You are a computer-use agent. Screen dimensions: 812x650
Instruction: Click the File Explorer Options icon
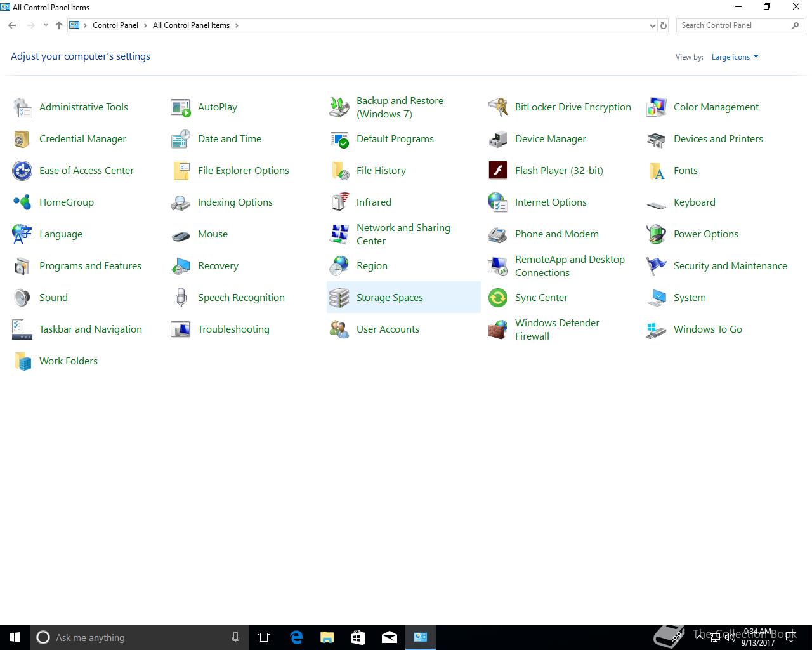pos(181,171)
